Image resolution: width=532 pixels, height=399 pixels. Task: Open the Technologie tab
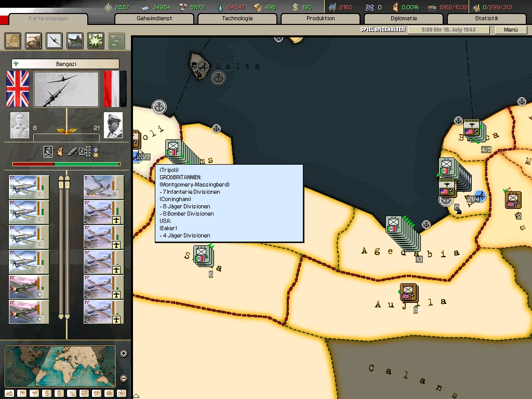point(237,18)
